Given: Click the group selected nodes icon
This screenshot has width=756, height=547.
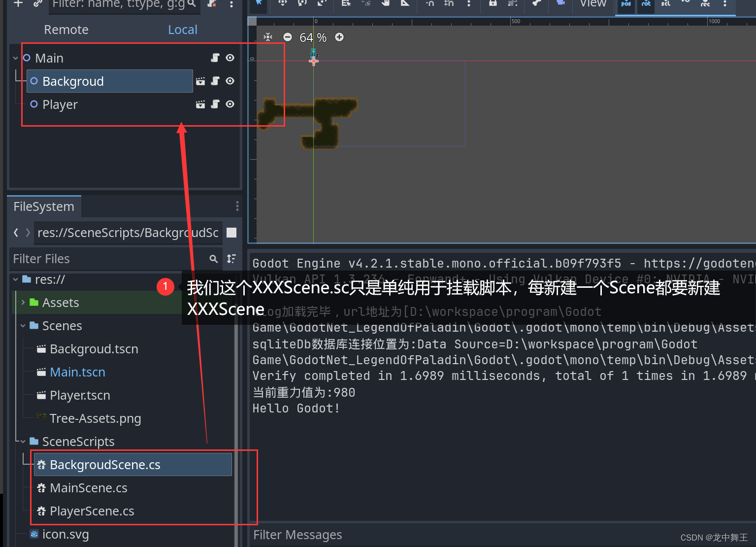Looking at the screenshot, I should click(512, 3).
